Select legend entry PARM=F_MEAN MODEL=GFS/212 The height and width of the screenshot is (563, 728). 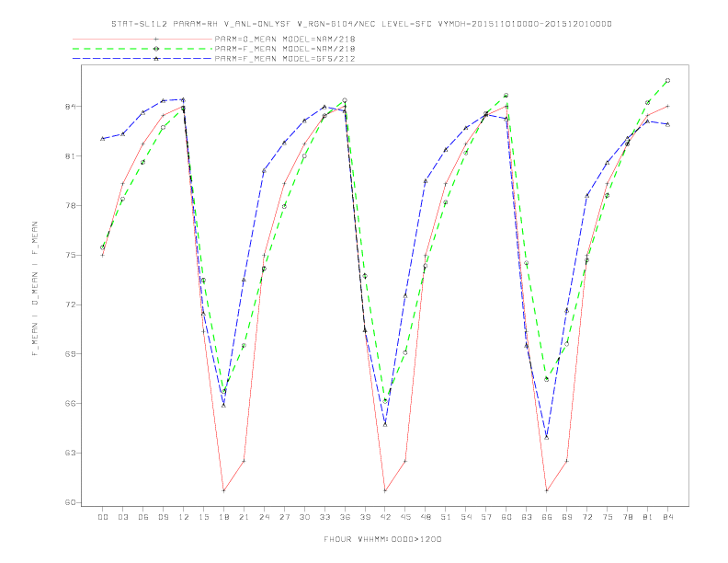(285, 59)
